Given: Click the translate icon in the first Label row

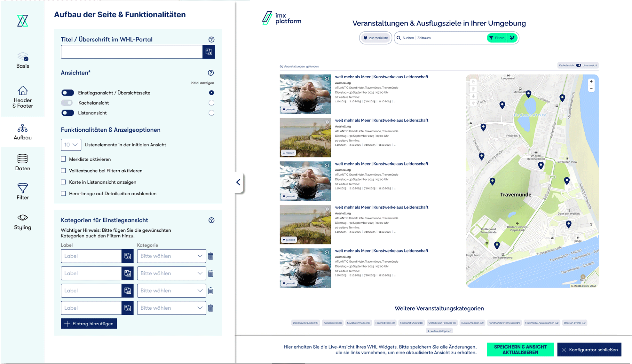Looking at the screenshot, I should [x=128, y=256].
